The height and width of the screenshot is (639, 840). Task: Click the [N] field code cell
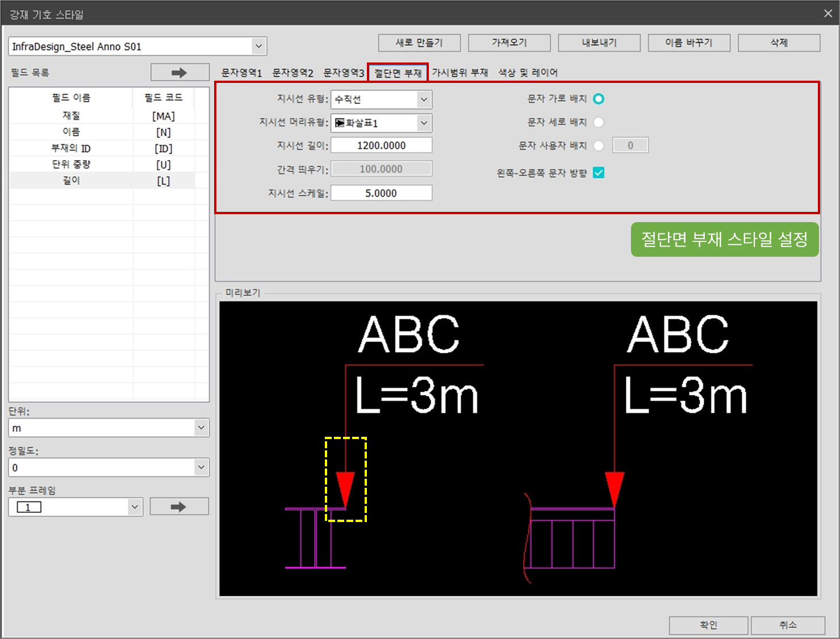pyautogui.click(x=164, y=132)
